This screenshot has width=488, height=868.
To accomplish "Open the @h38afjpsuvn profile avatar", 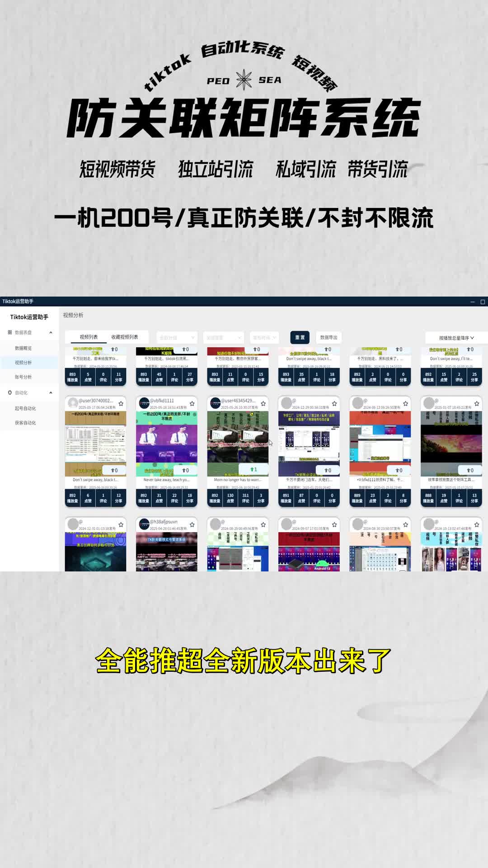I will point(144,524).
